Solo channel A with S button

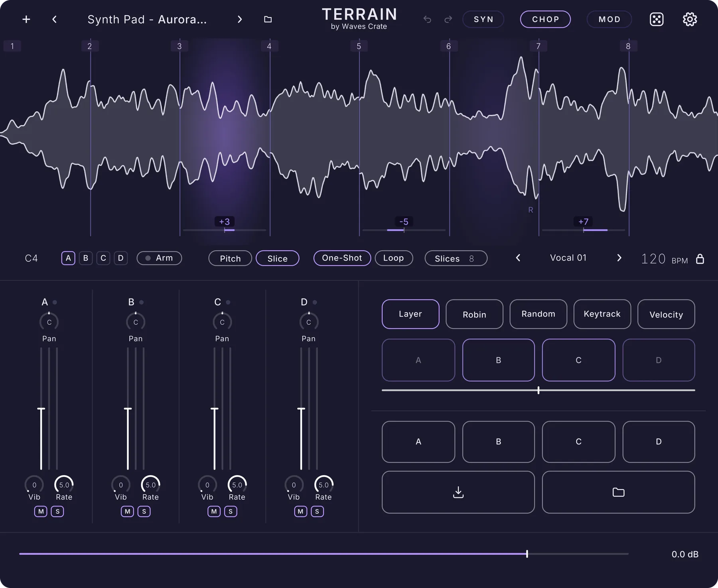click(x=57, y=511)
